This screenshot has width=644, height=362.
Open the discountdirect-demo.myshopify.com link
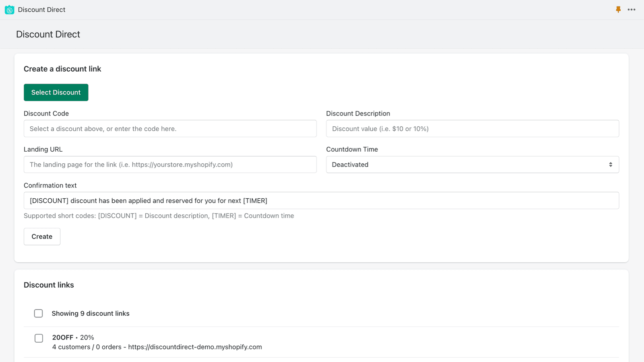click(195, 347)
